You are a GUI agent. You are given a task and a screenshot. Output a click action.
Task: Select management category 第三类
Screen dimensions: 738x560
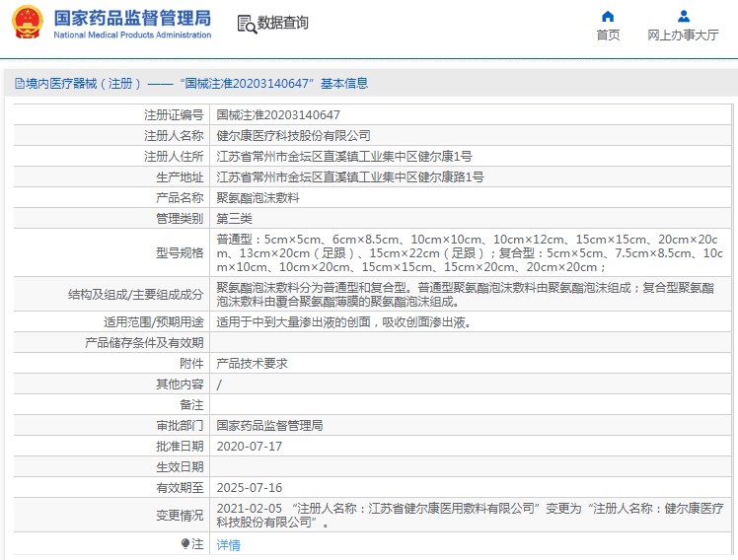click(x=235, y=219)
